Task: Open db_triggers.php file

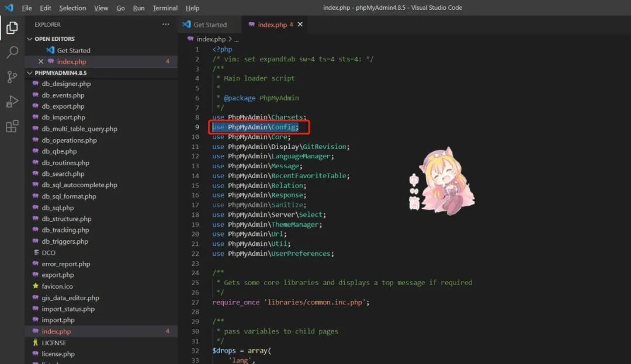Action: pos(65,241)
